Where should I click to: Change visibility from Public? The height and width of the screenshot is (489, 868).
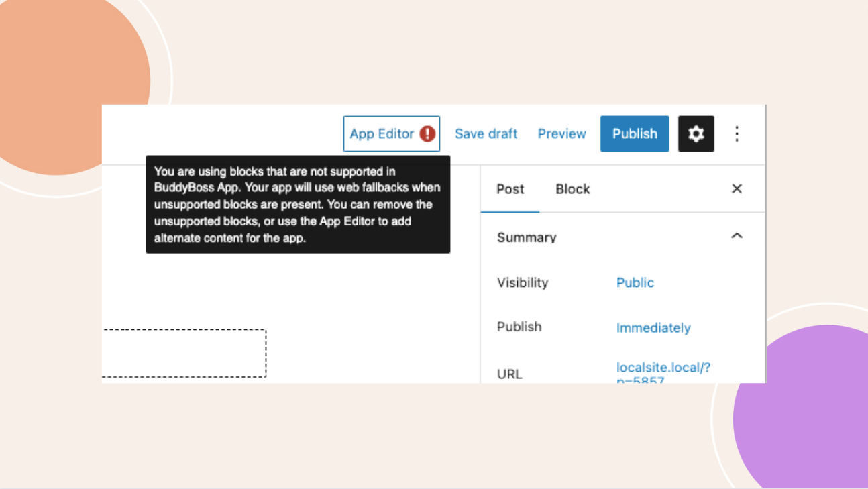(635, 282)
